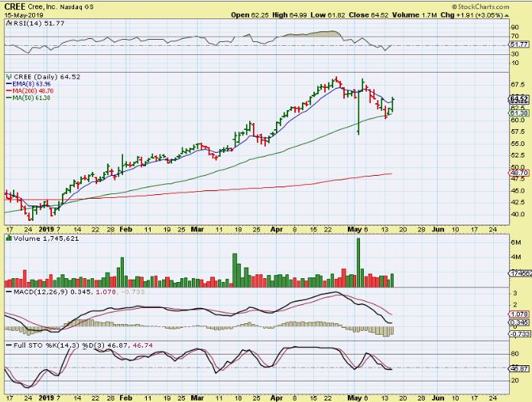This screenshot has width=532, height=402.
Task: Click the 'Cree, Inc.' company name
Action: [42, 7]
